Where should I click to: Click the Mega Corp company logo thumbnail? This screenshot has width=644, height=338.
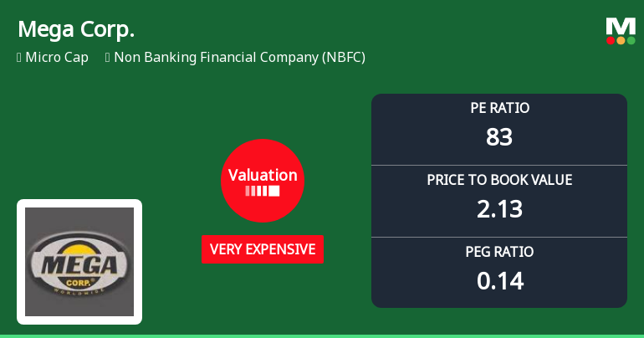coord(79,262)
